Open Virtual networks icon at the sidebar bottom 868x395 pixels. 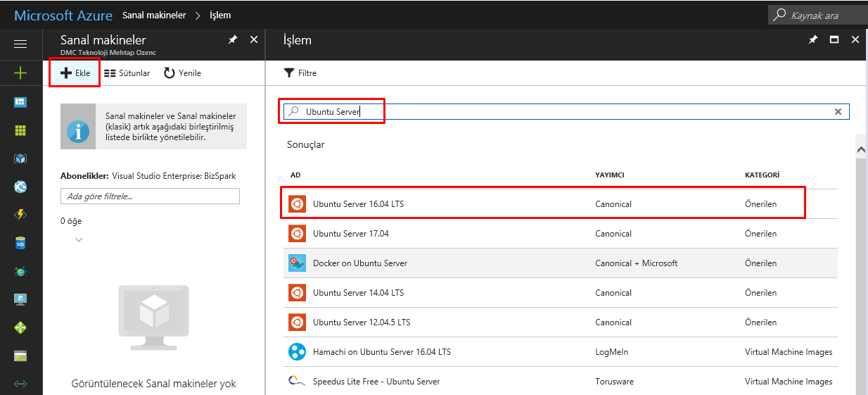(x=20, y=384)
